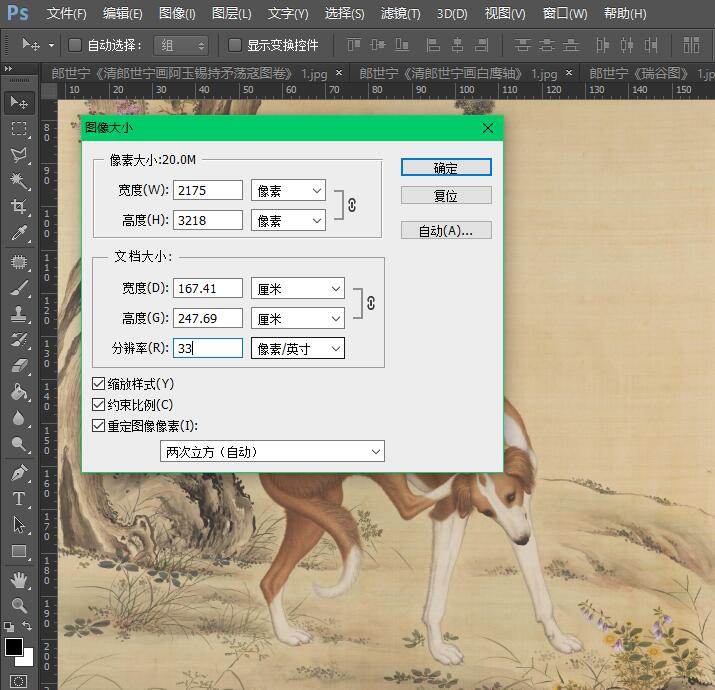Toggle document size chain link
The height and width of the screenshot is (690, 715).
[x=371, y=303]
